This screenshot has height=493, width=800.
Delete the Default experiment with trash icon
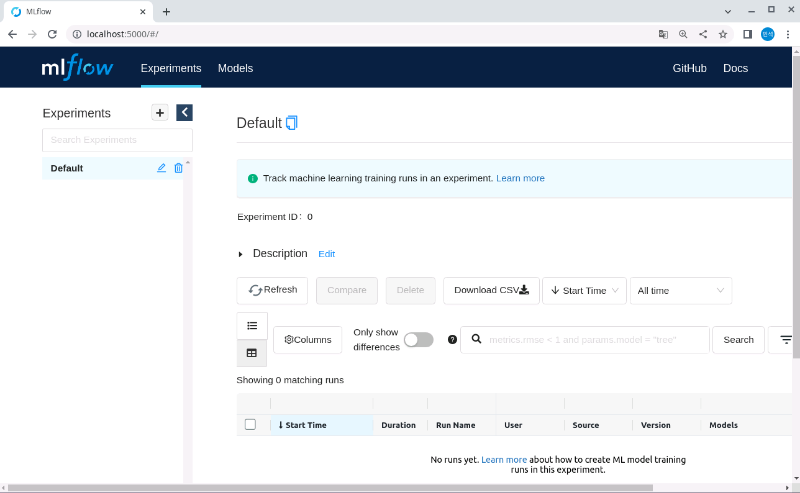tap(178, 168)
